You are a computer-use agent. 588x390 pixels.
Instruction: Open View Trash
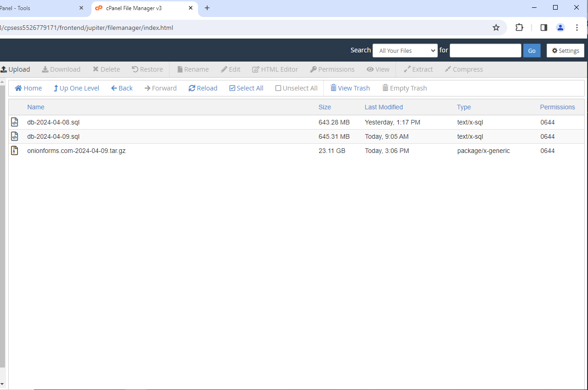click(x=350, y=88)
